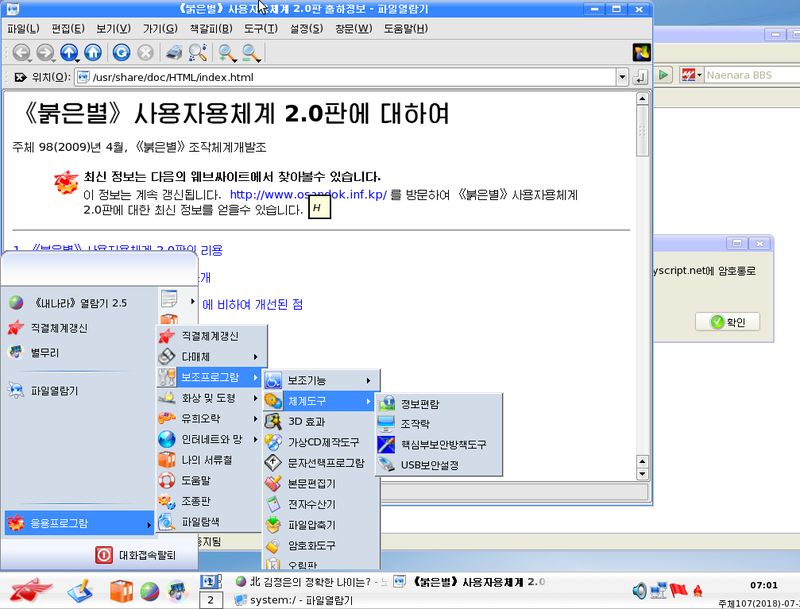Screen dimensions: 800x609
Task: Launch 본문편집기 text editor
Action: [321, 483]
